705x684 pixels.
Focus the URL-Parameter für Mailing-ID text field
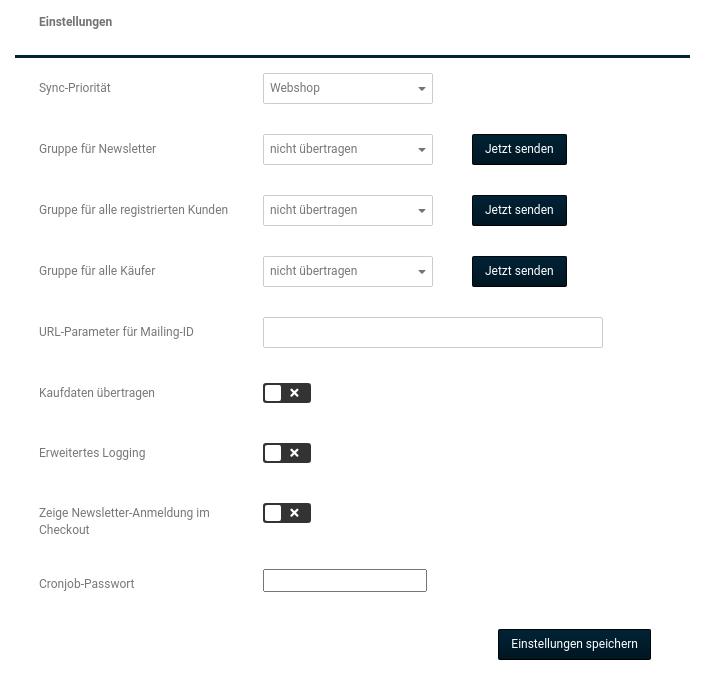coord(432,332)
